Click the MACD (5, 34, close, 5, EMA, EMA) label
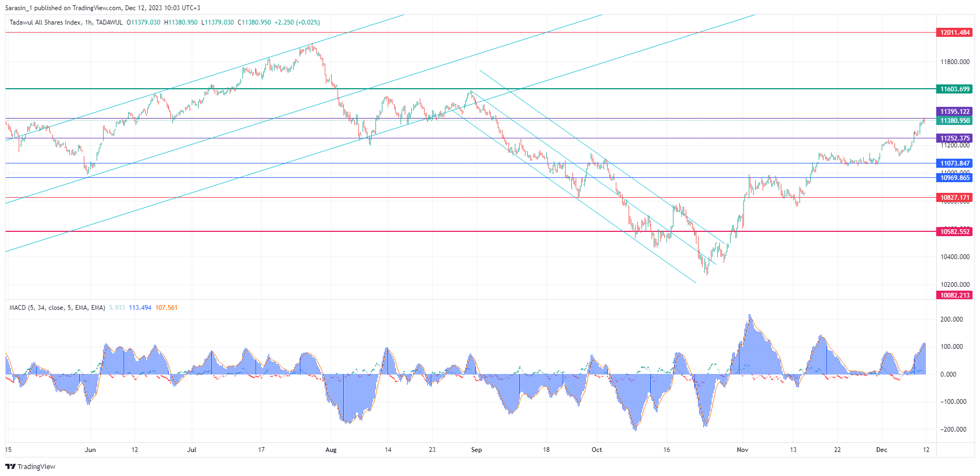Viewport: 980px width, 476px height. (57, 308)
